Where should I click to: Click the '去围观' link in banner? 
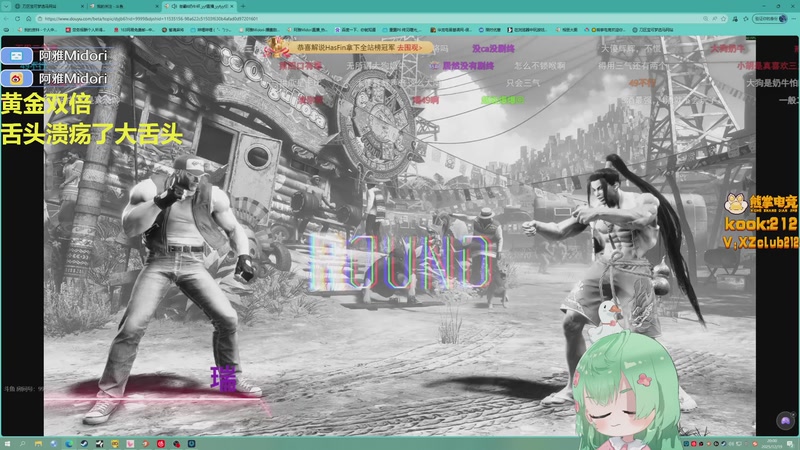[x=410, y=47]
